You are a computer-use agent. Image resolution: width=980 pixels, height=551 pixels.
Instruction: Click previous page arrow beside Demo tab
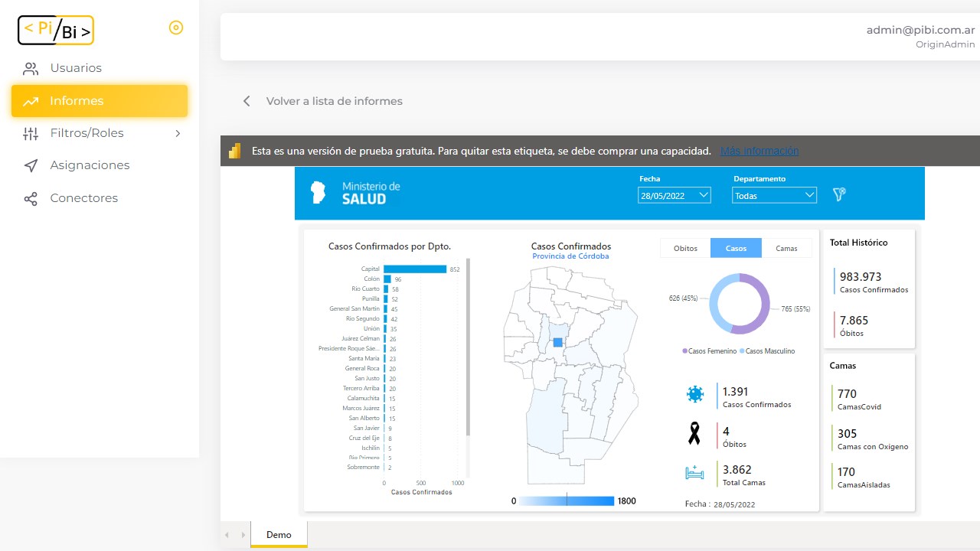tap(227, 535)
